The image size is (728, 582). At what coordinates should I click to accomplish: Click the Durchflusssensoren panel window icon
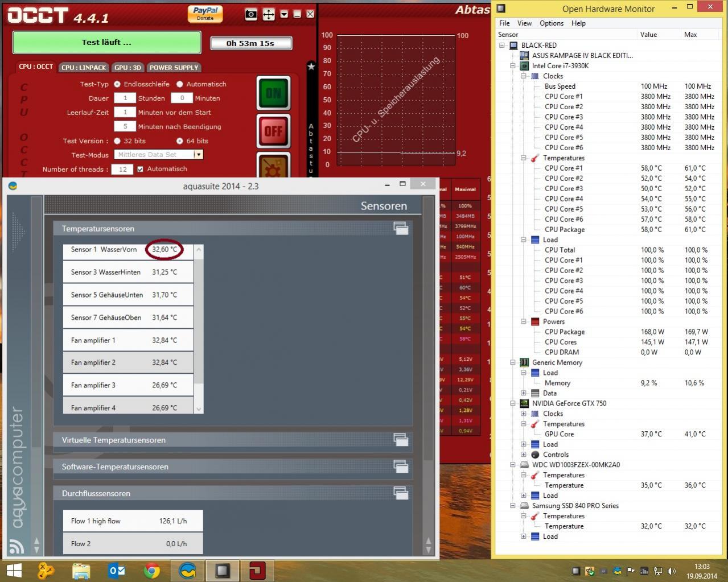(x=401, y=493)
